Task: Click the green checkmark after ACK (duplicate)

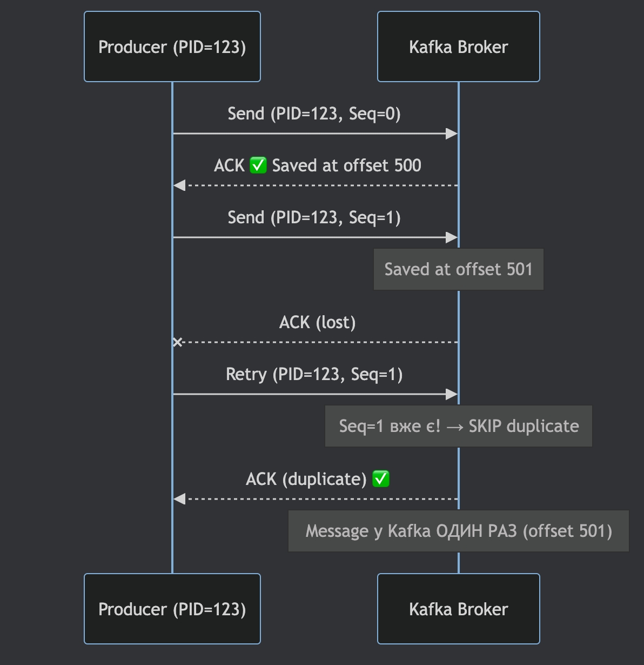Action: coord(381,479)
